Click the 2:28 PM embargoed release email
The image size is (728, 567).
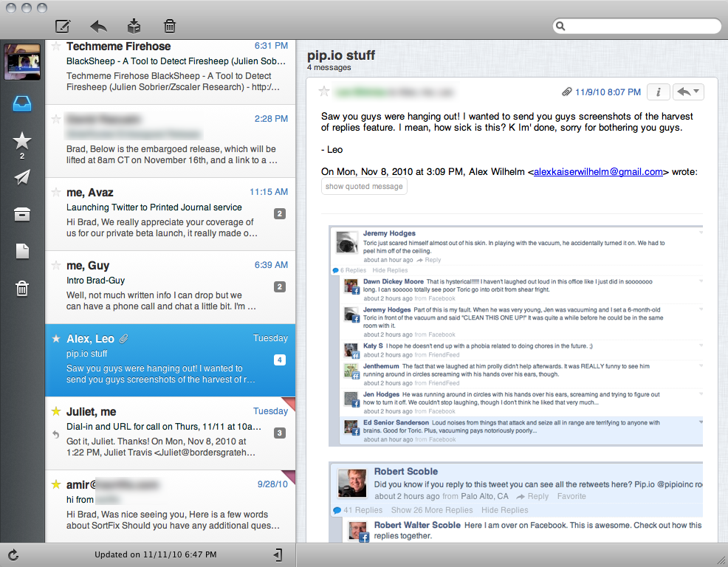tap(171, 141)
